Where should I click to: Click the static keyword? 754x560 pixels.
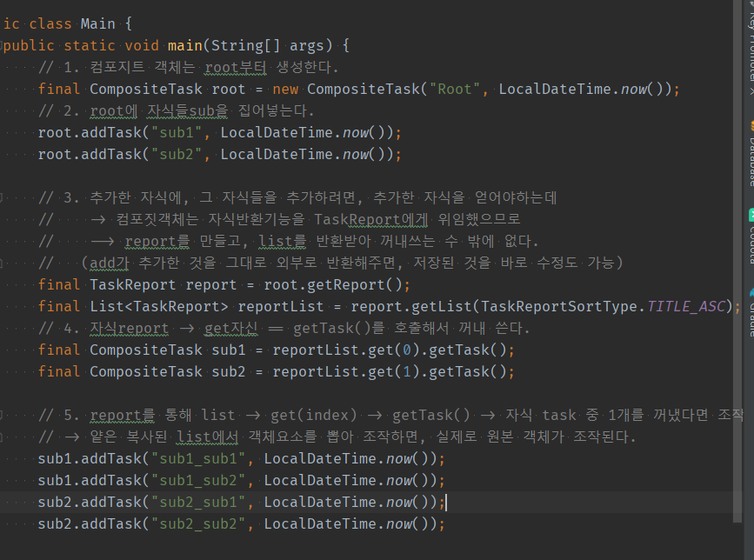coord(90,46)
